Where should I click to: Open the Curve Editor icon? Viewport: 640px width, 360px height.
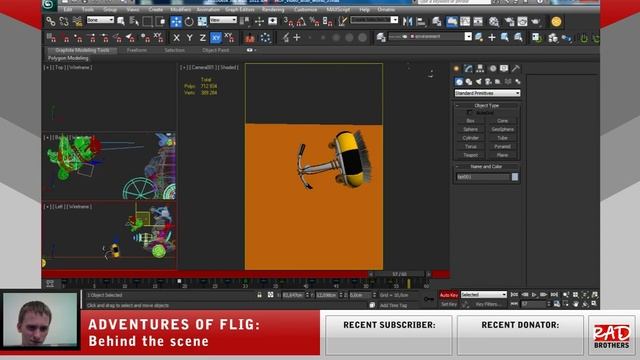click(465, 21)
